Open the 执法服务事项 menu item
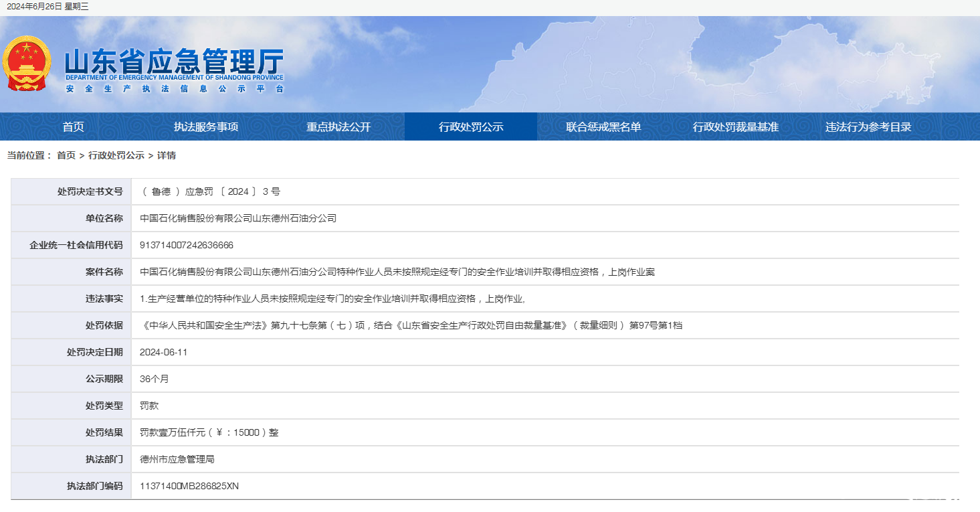This screenshot has width=980, height=512. pyautogui.click(x=206, y=126)
